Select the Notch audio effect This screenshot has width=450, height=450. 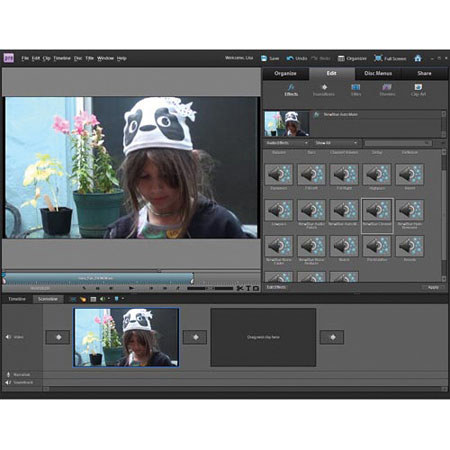[x=344, y=248]
